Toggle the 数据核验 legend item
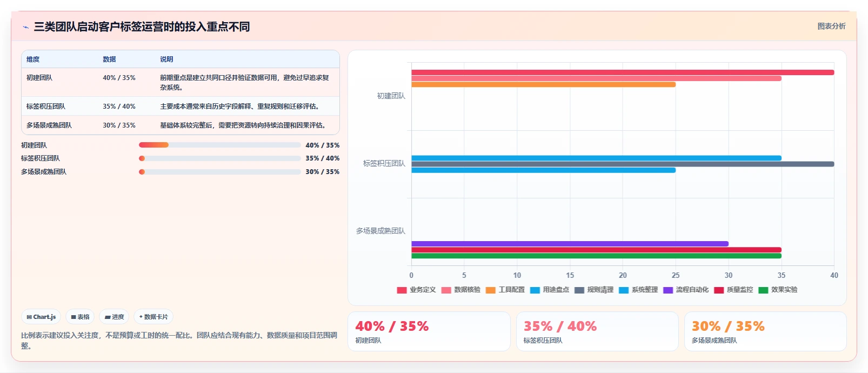The height and width of the screenshot is (373, 868). click(x=460, y=290)
